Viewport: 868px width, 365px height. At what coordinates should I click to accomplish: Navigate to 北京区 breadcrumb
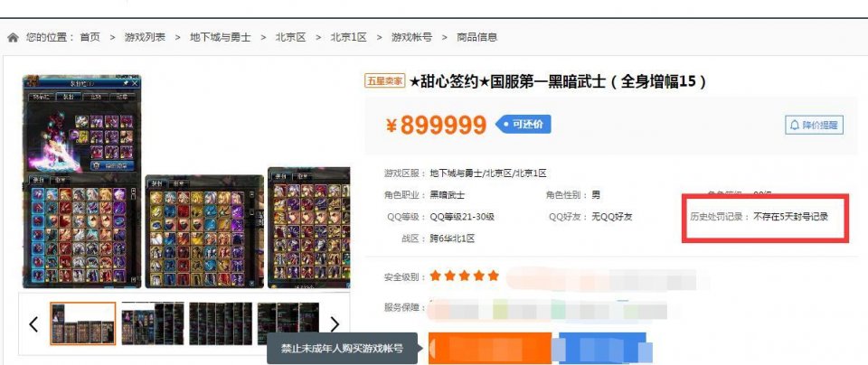pos(290,38)
